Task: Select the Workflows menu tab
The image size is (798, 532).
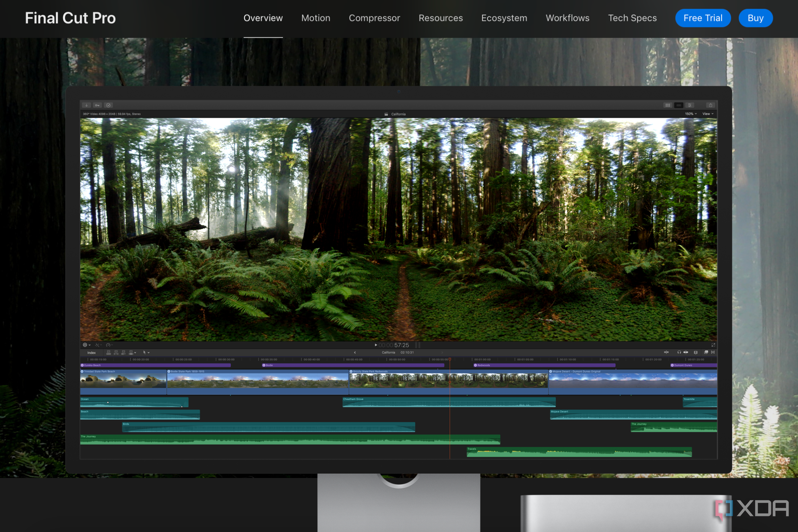Action: pos(568,18)
